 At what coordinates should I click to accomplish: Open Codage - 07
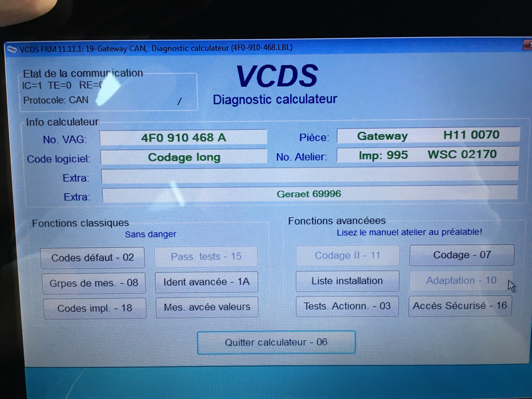462,255
